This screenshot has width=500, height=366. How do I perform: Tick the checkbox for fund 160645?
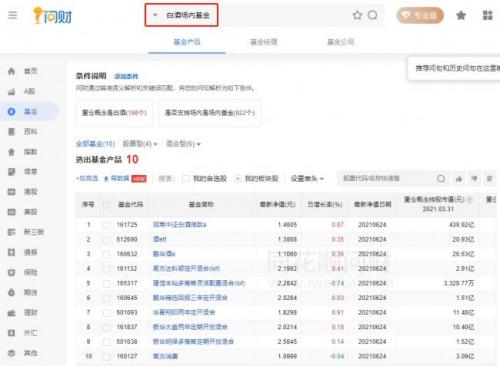[107, 298]
